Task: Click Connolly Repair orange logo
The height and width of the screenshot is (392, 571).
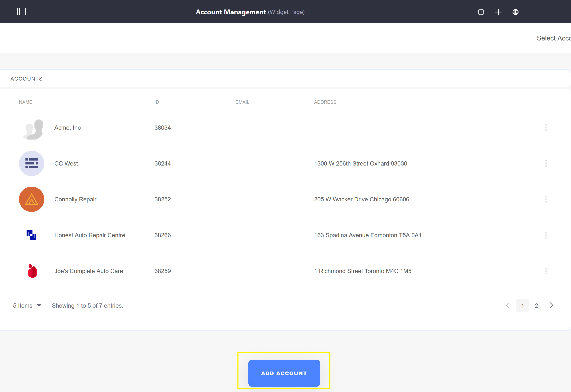Action: 32,199
